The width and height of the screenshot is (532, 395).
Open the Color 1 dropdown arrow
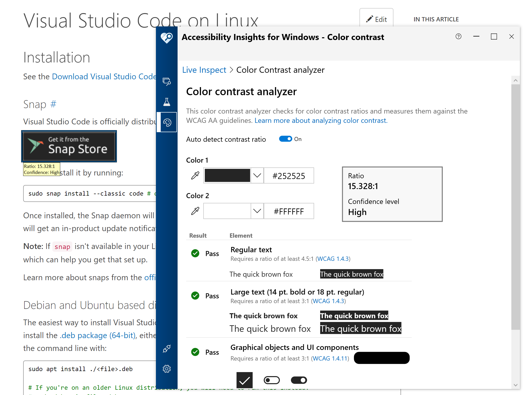257,175
